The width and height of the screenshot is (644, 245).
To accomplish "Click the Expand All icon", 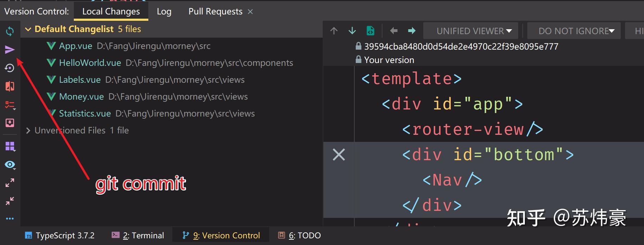I will click(10, 183).
